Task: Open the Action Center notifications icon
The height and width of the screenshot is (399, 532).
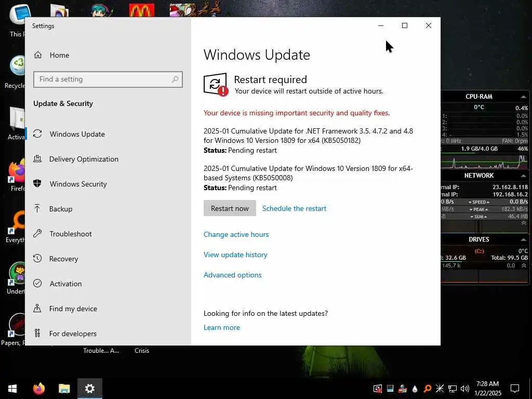Action: [x=515, y=389]
